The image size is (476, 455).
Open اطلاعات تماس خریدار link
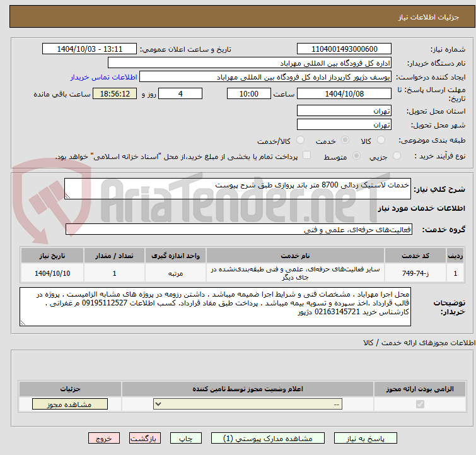(104, 77)
